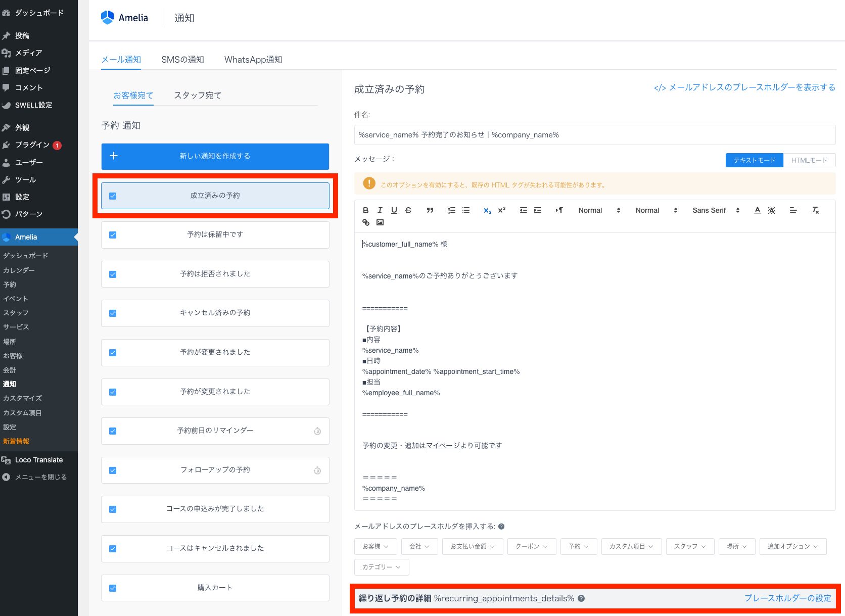Open the Sans Serif font dropdown
845x616 pixels.
click(x=716, y=210)
